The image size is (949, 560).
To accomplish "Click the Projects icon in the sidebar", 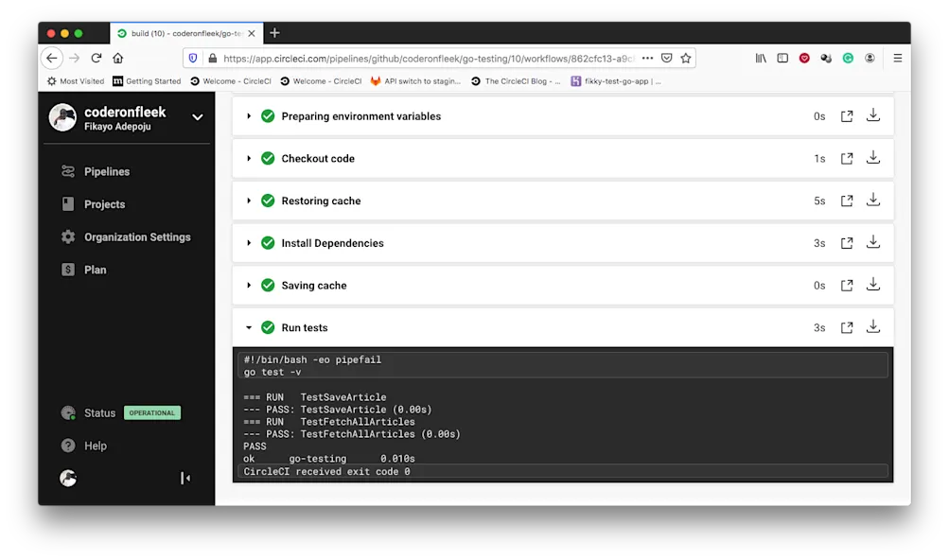I will coord(68,204).
